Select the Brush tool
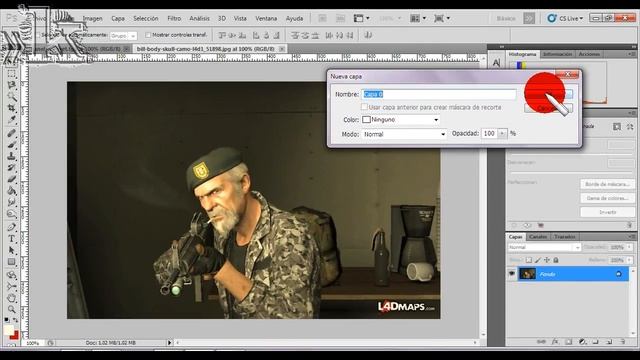 (11, 144)
